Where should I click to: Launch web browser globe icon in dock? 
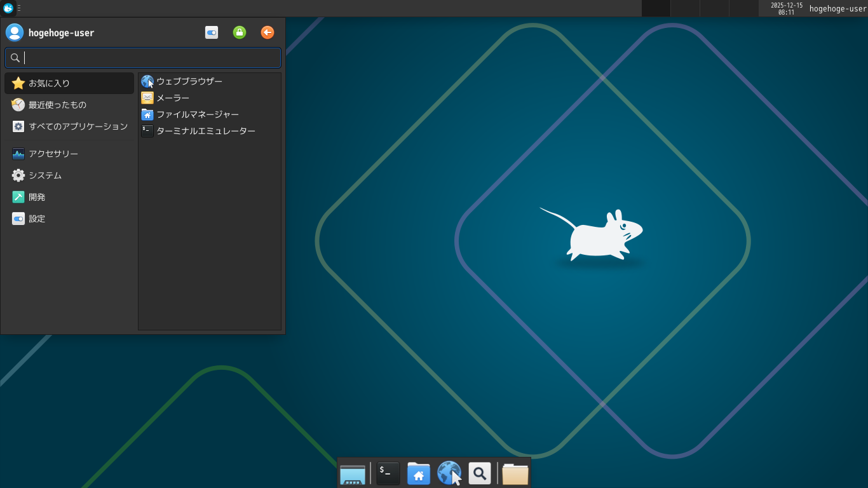(449, 473)
